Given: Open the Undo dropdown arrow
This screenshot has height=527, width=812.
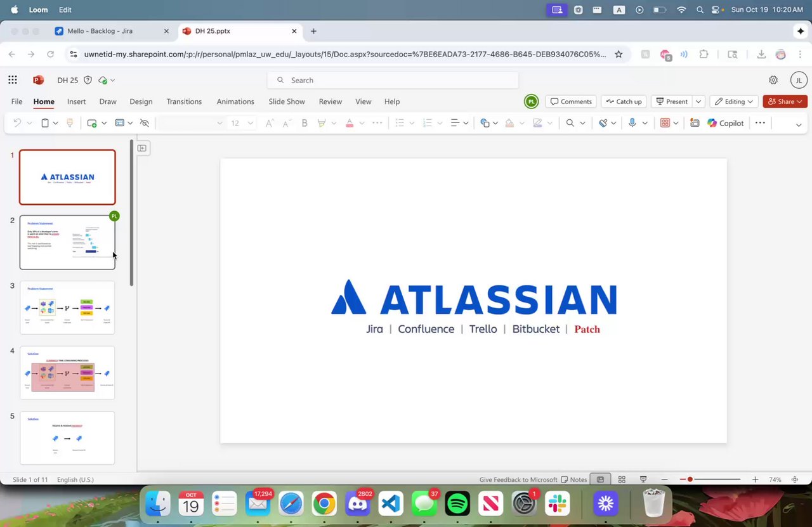Looking at the screenshot, I should click(x=29, y=123).
